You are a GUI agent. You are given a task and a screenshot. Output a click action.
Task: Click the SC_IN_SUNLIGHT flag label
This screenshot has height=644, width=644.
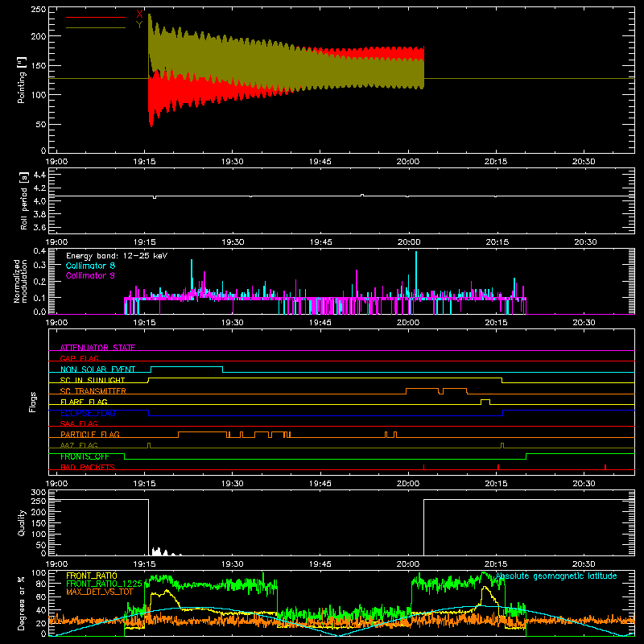(x=93, y=380)
